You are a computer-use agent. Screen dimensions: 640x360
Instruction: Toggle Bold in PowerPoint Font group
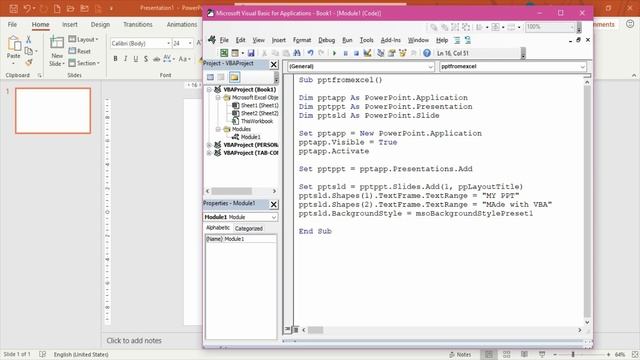click(116, 59)
